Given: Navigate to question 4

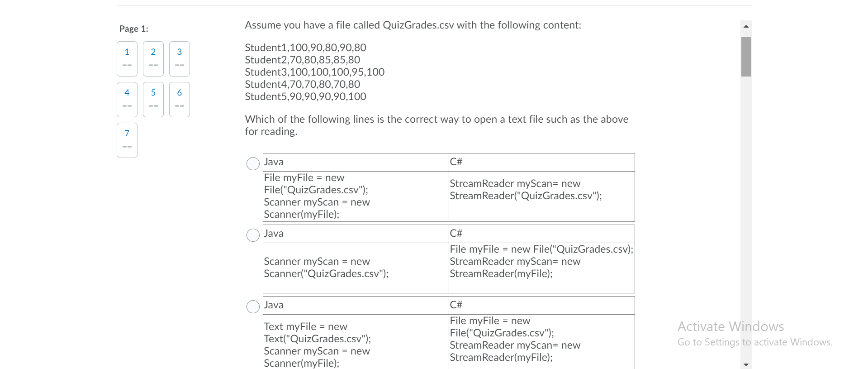Looking at the screenshot, I should (127, 99).
